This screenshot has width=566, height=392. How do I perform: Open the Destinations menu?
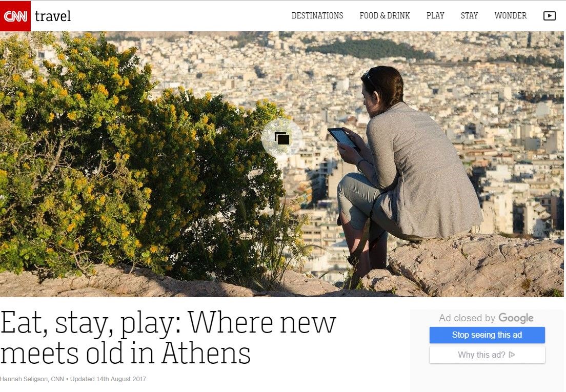click(317, 16)
